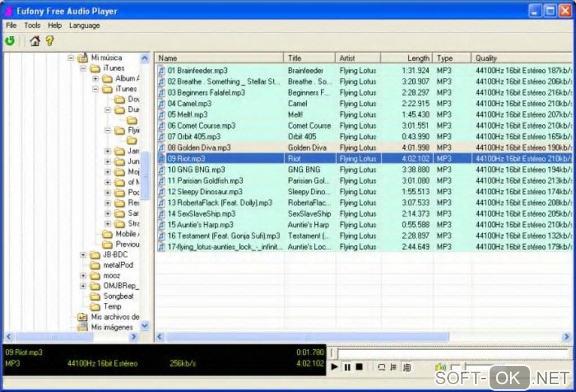The image size is (576, 392).
Task: Select 16 Testament (Feat. Gonja Sufi).mp3
Action: point(364,236)
